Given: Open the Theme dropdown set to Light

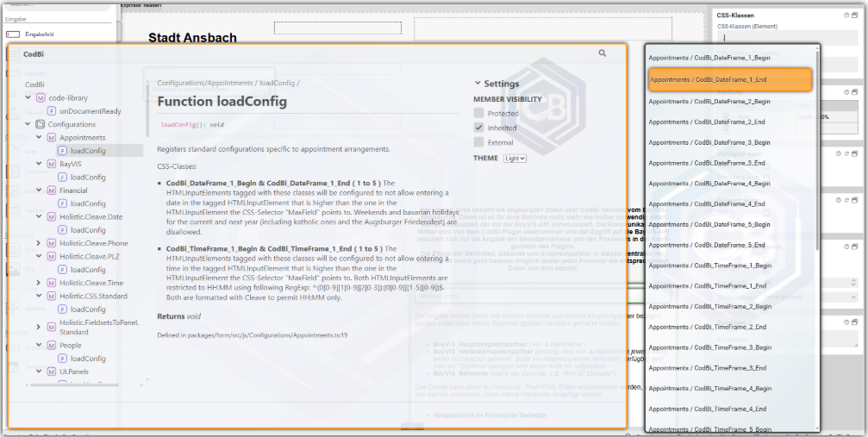Looking at the screenshot, I should click(515, 159).
